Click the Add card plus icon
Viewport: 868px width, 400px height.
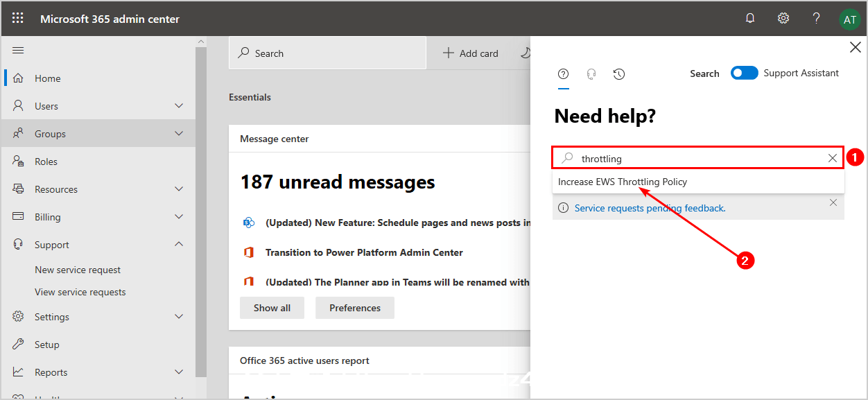[x=449, y=53]
